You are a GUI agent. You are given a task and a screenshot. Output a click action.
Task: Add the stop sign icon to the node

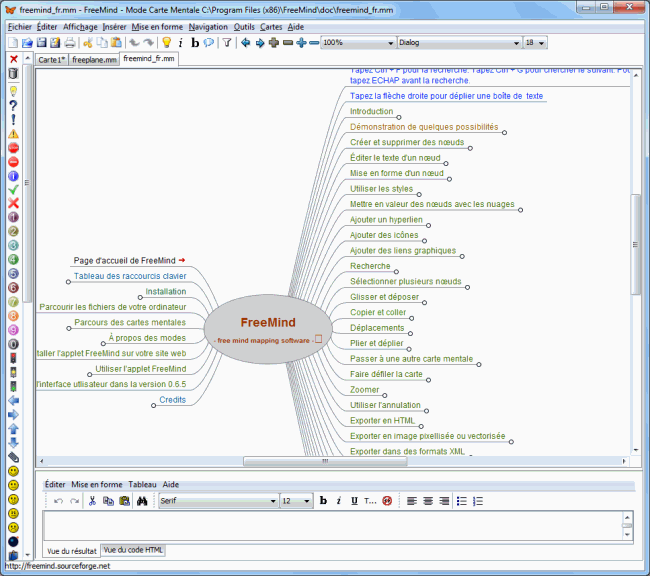click(13, 148)
